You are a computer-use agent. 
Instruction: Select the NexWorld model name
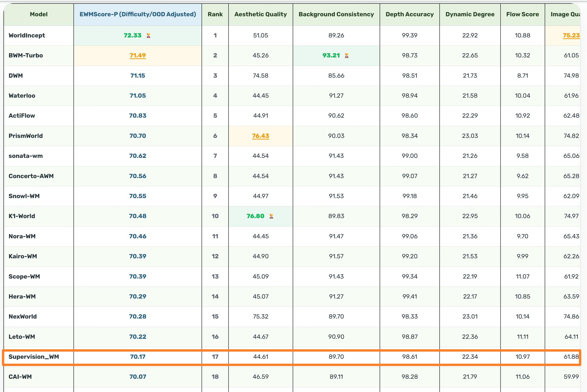[23, 317]
